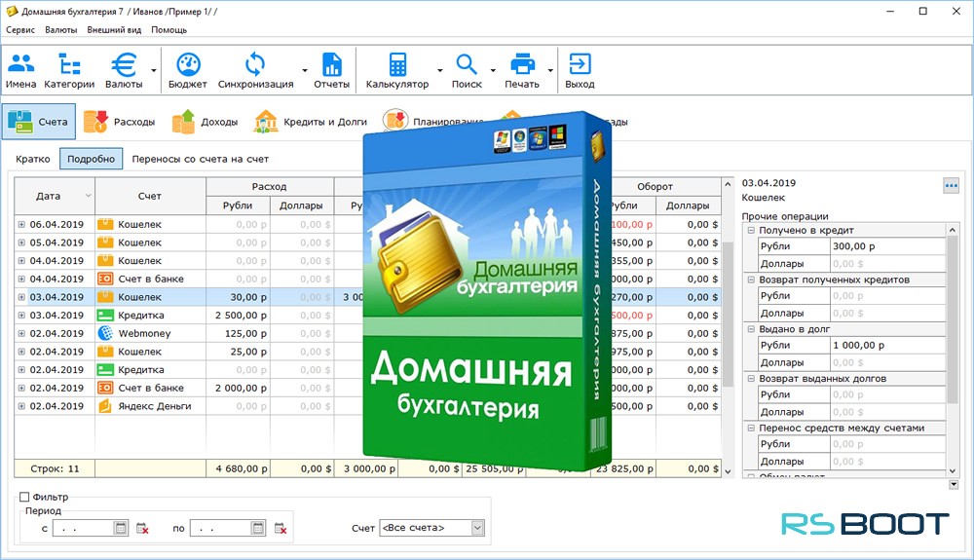Open the Поиск dropdown arrow
Image resolution: width=974 pixels, height=560 pixels.
coord(493,70)
